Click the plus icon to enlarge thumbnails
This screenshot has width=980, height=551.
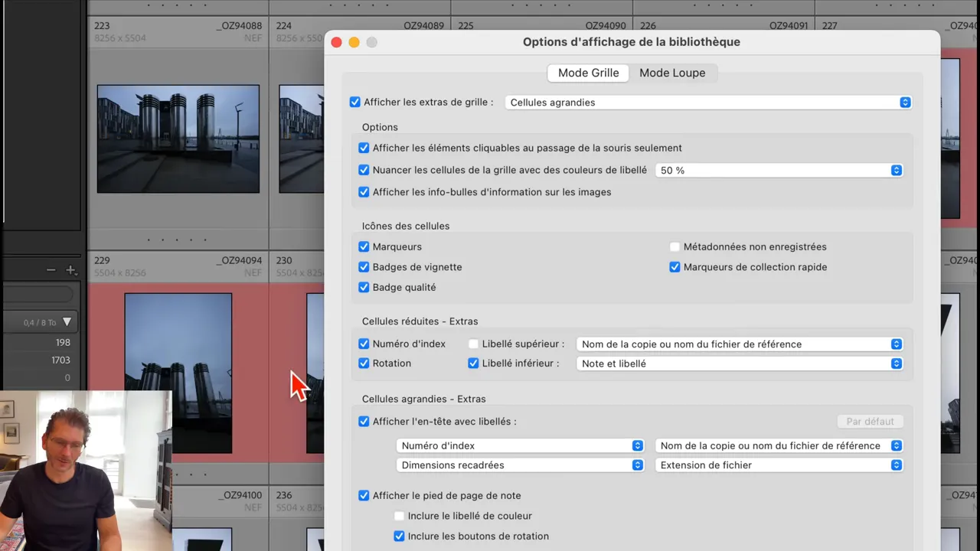click(x=71, y=269)
